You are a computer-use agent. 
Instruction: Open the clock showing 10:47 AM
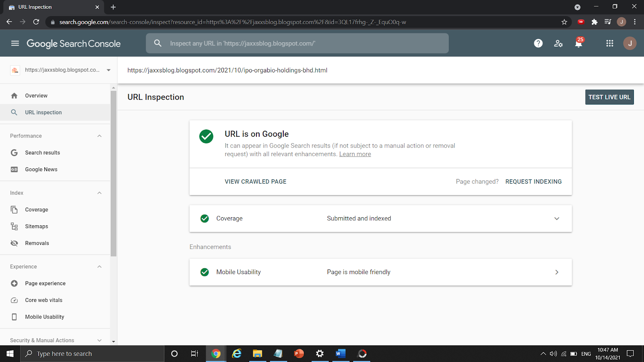[608, 354]
